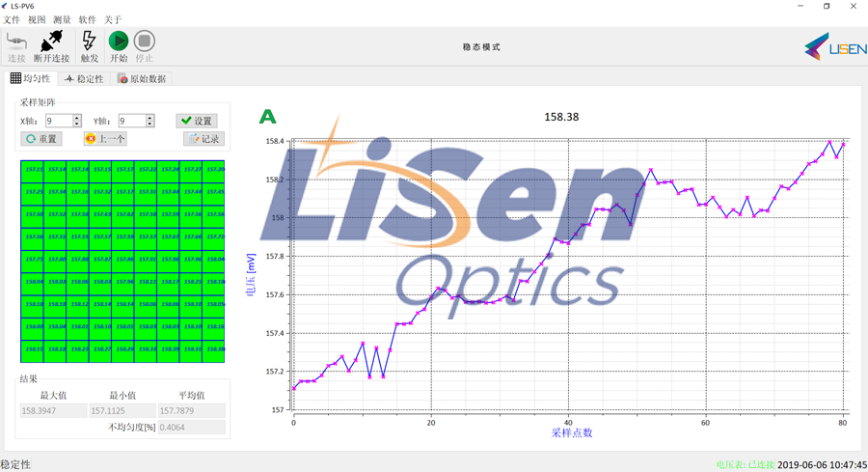Decrease the Y轴 spinner value
Screen dimensions: 868x472
pos(149,125)
